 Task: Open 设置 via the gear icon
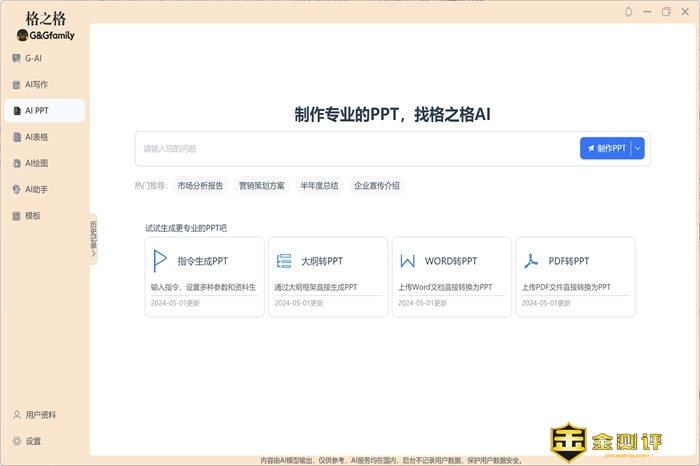(x=17, y=441)
